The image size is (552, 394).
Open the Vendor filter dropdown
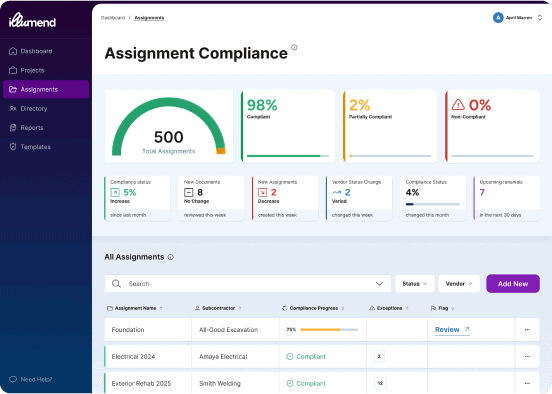click(x=459, y=284)
